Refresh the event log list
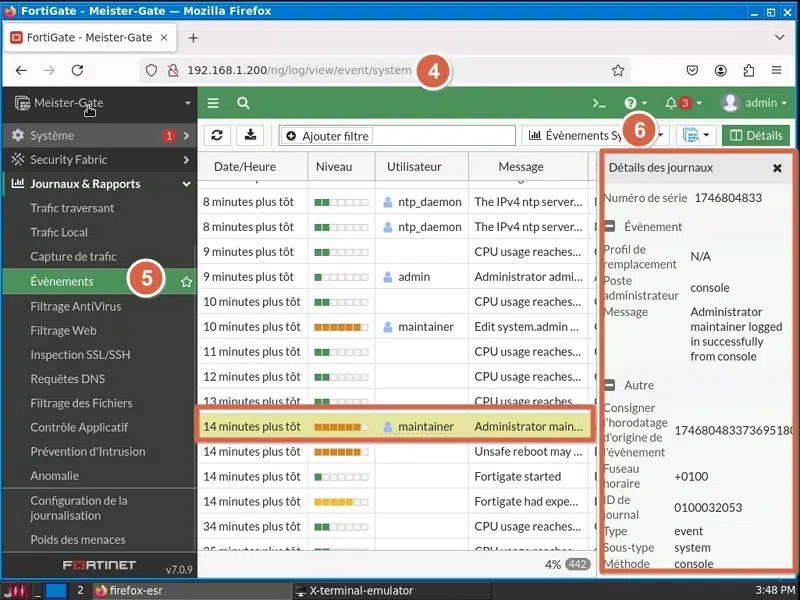Screen dimensions: 800x600 pos(218,135)
